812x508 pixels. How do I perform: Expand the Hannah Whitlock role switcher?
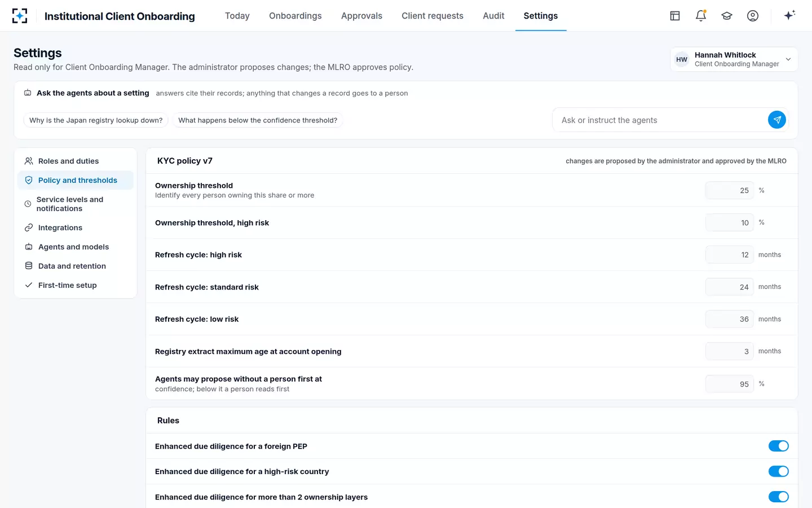click(x=734, y=59)
